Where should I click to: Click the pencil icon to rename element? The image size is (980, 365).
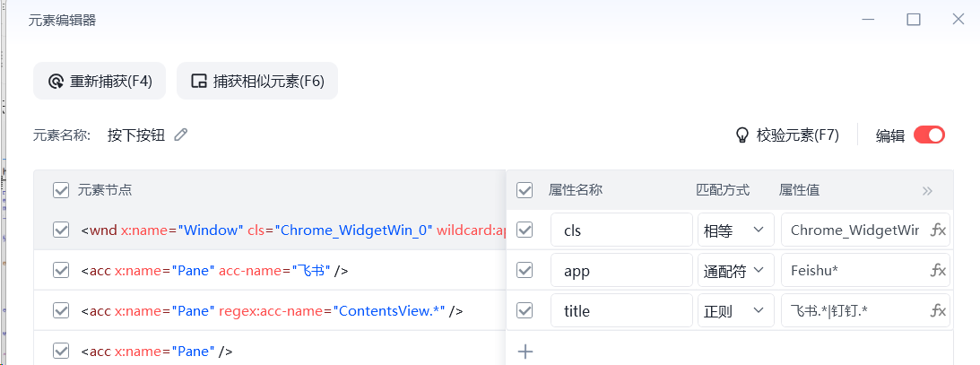(181, 135)
